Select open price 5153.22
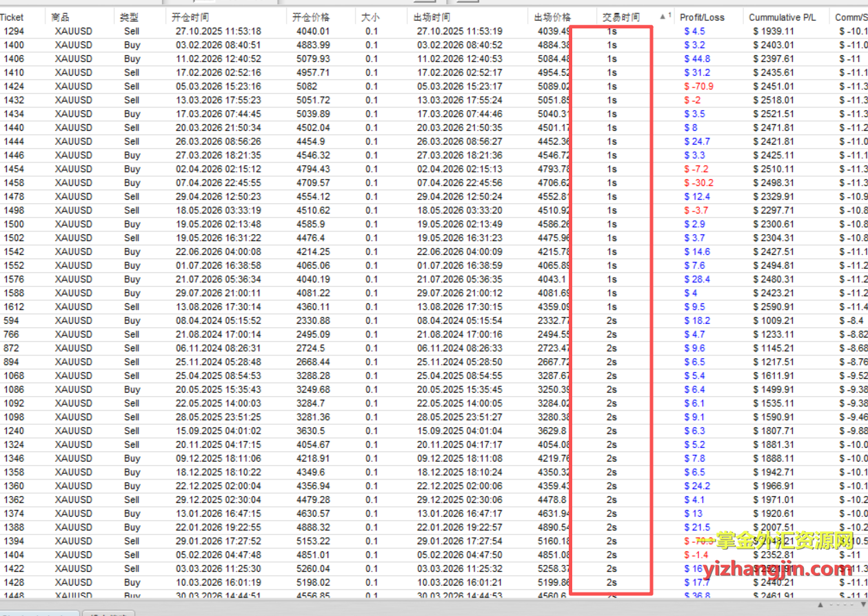The image size is (868, 616). coord(313,541)
